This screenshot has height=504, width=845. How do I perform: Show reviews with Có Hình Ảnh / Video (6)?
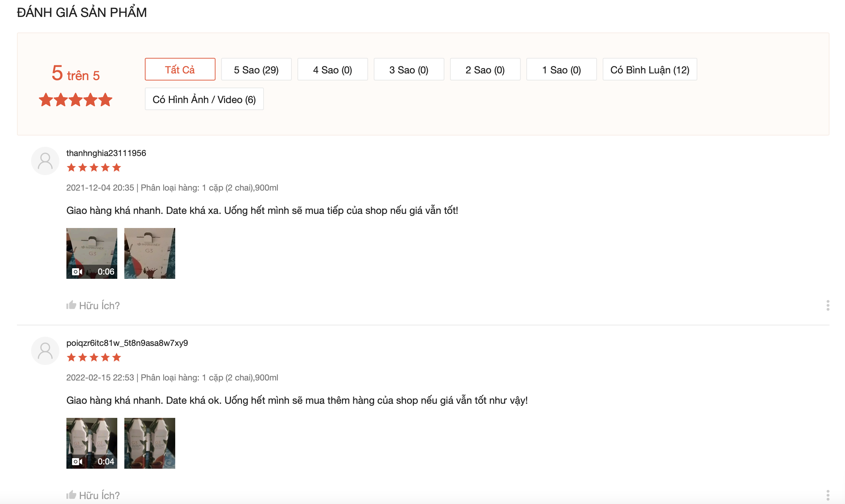pyautogui.click(x=204, y=99)
